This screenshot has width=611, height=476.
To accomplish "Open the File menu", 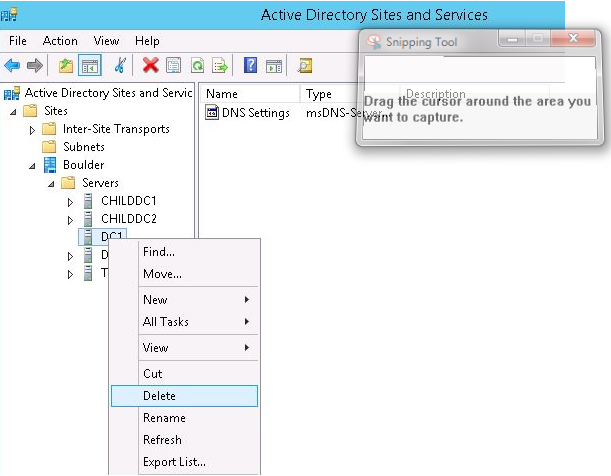I will pyautogui.click(x=18, y=41).
